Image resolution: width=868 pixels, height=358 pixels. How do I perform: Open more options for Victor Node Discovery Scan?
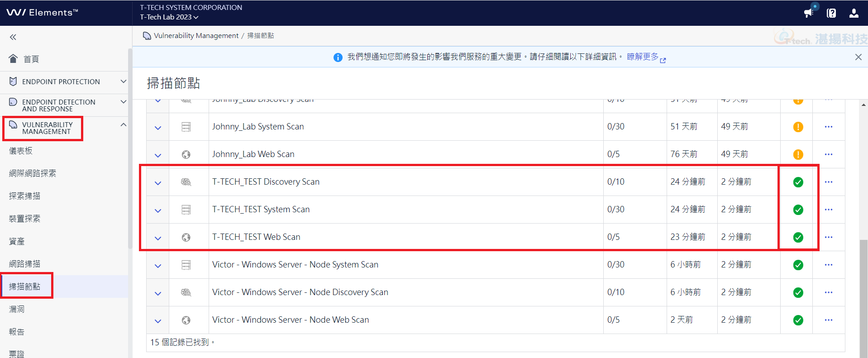pos(829,292)
